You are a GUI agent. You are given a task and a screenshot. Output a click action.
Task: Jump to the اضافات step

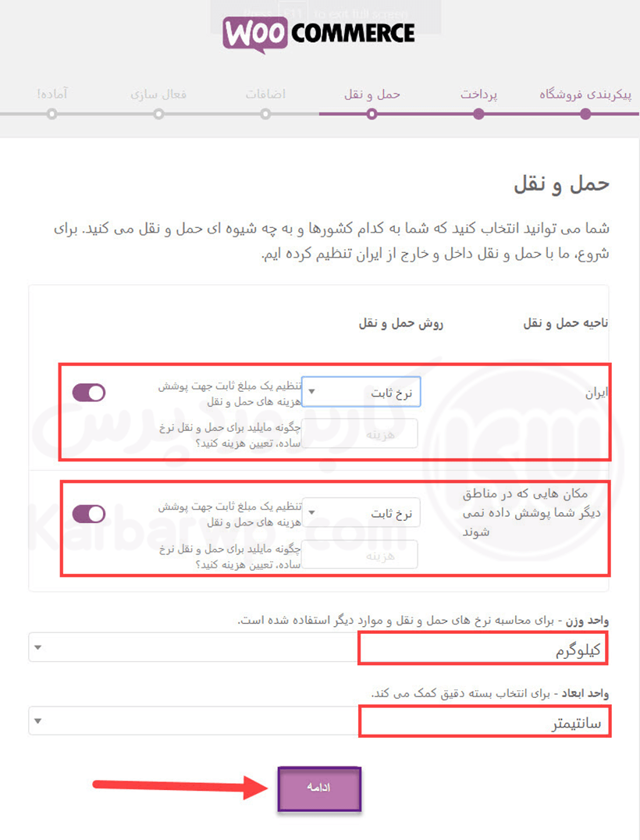tap(265, 94)
